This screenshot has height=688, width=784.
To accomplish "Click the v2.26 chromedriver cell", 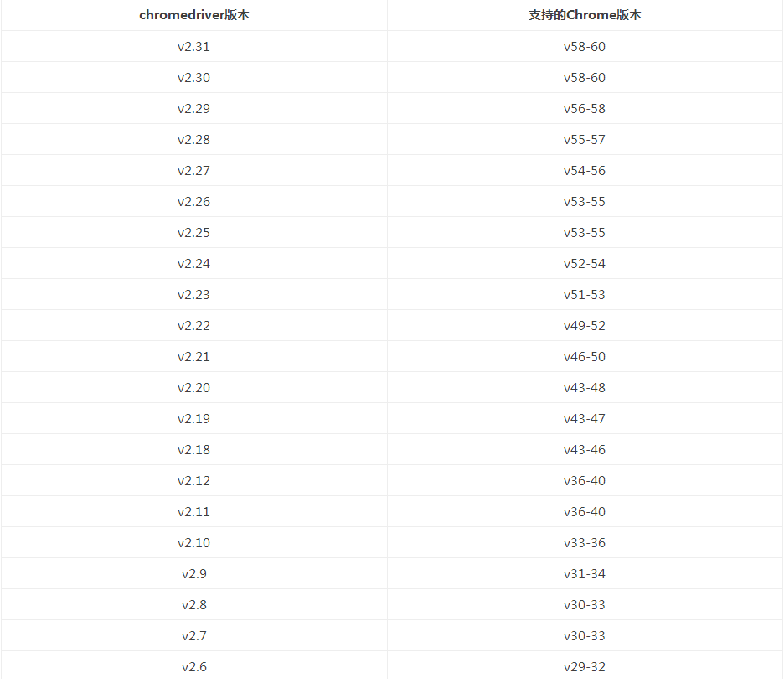I will pyautogui.click(x=193, y=202).
